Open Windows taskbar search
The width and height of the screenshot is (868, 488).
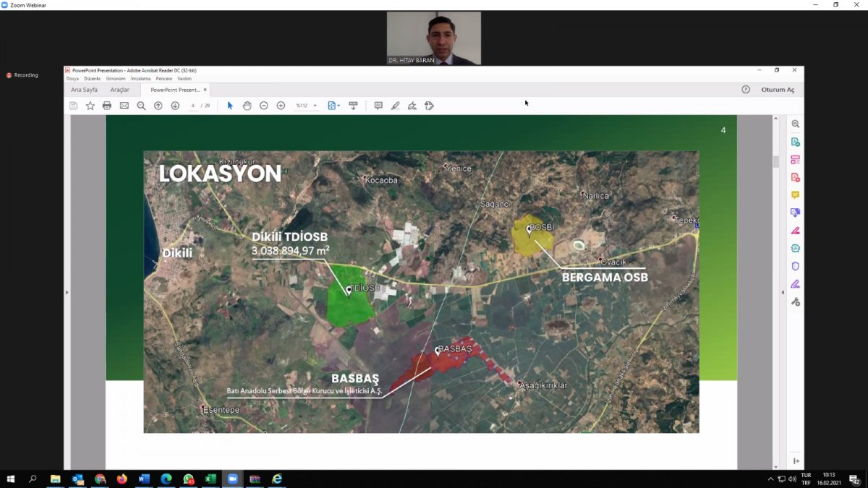tap(33, 479)
